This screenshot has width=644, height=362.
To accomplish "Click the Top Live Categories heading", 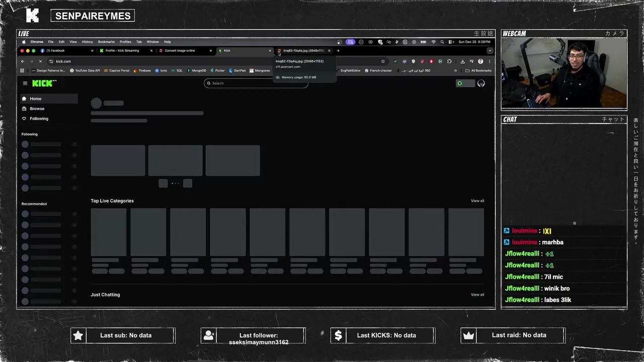I will [x=112, y=201].
